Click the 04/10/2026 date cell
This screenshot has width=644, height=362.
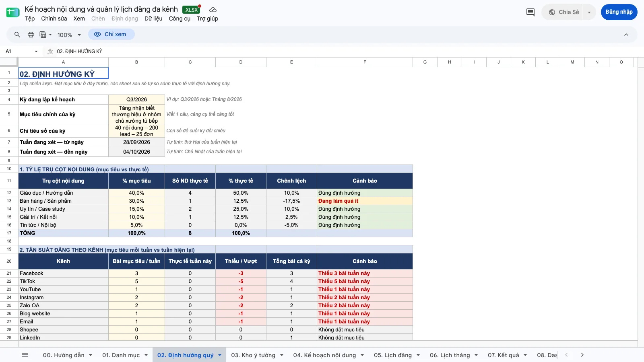tap(136, 152)
